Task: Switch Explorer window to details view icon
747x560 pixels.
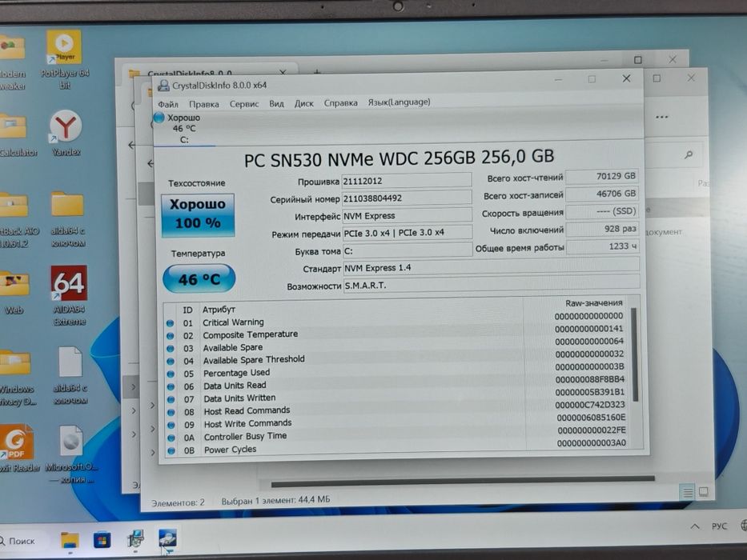Action: click(x=688, y=492)
